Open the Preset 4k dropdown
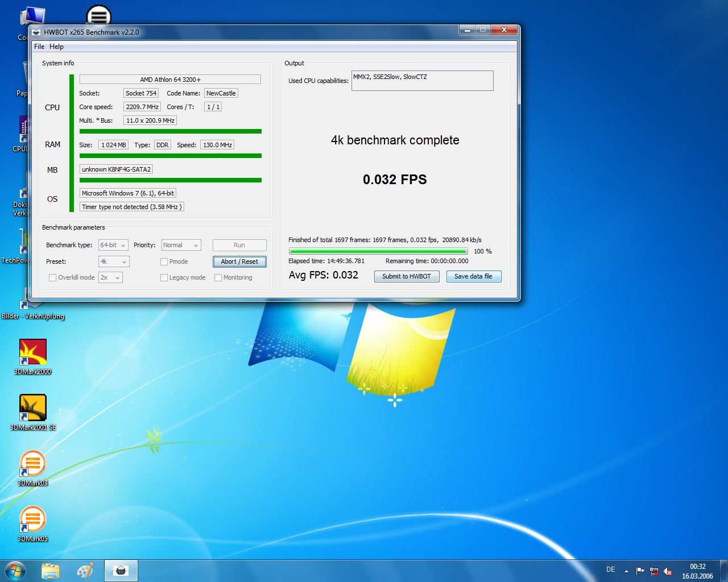 (114, 261)
